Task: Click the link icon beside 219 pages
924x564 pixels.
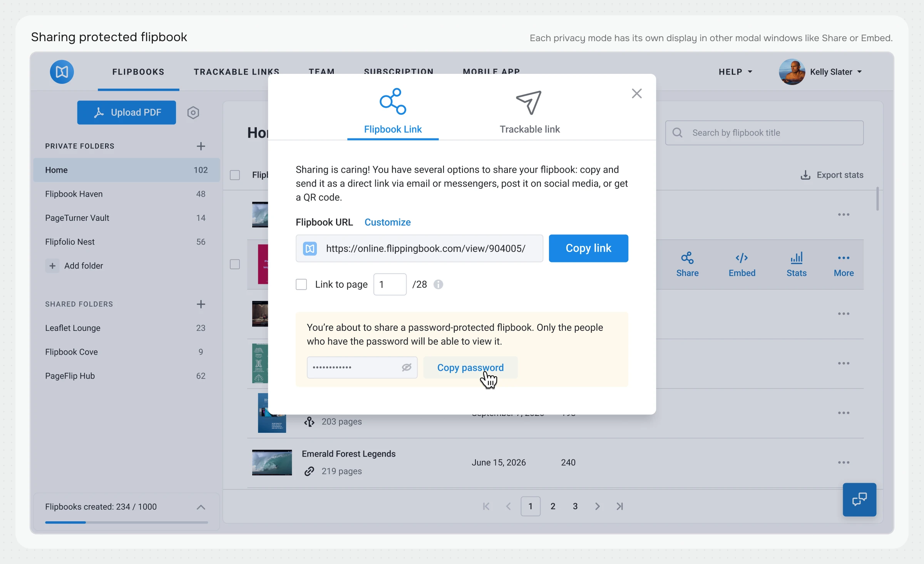Action: click(x=309, y=471)
